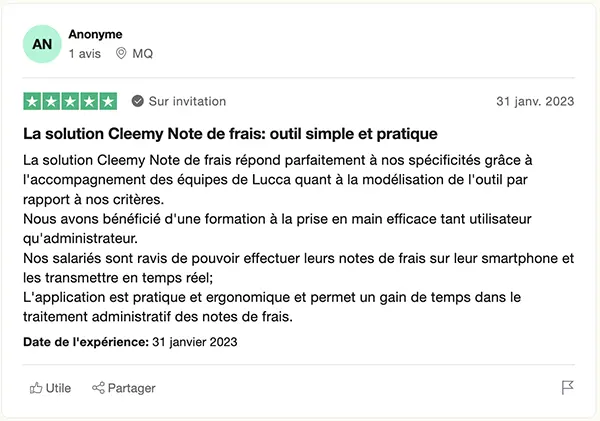Click the "Date de l'expérience" line

130,342
